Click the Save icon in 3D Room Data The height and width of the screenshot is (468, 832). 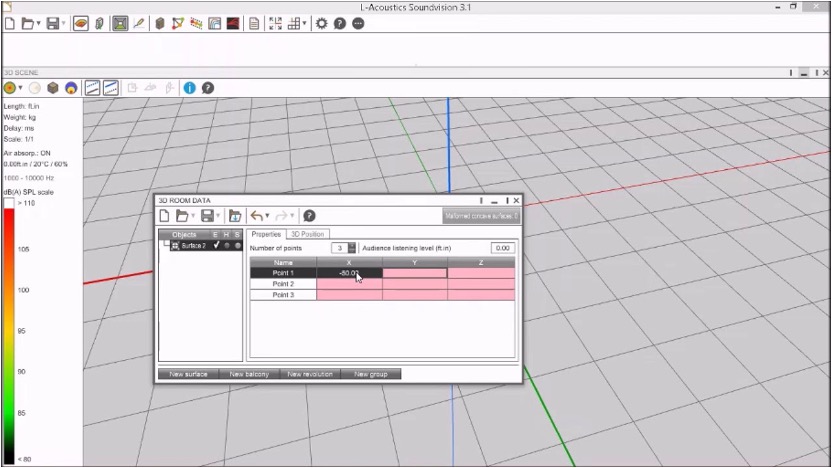pos(207,215)
